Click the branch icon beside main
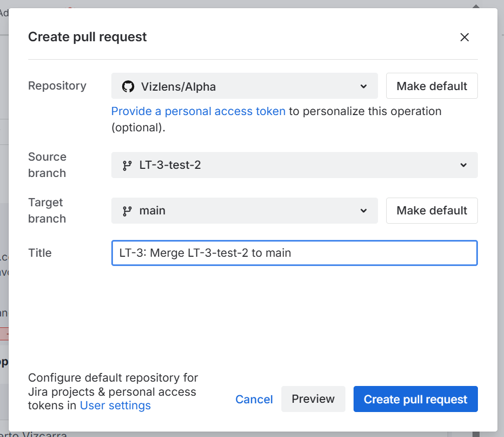This screenshot has width=504, height=437. [x=128, y=211]
